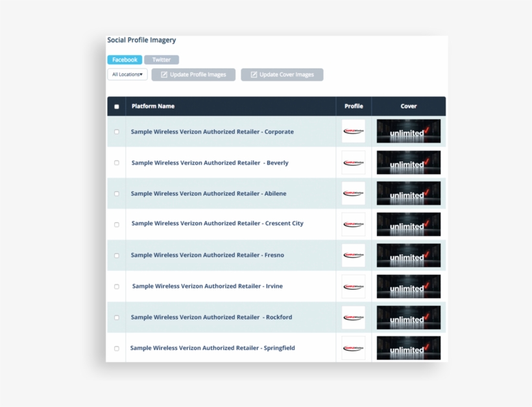Screen dimensions: 532x407
Task: Check the Irvine location row checkbox
Action: [x=117, y=286]
